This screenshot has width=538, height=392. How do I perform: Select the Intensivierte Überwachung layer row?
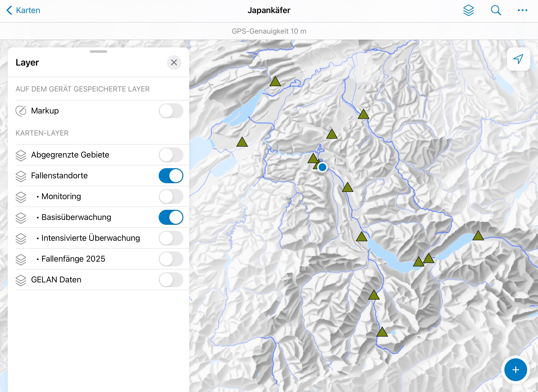point(90,238)
